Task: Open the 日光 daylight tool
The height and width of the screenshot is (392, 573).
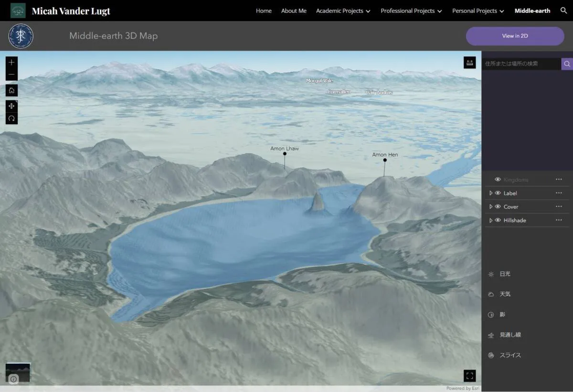Action: click(x=499, y=274)
